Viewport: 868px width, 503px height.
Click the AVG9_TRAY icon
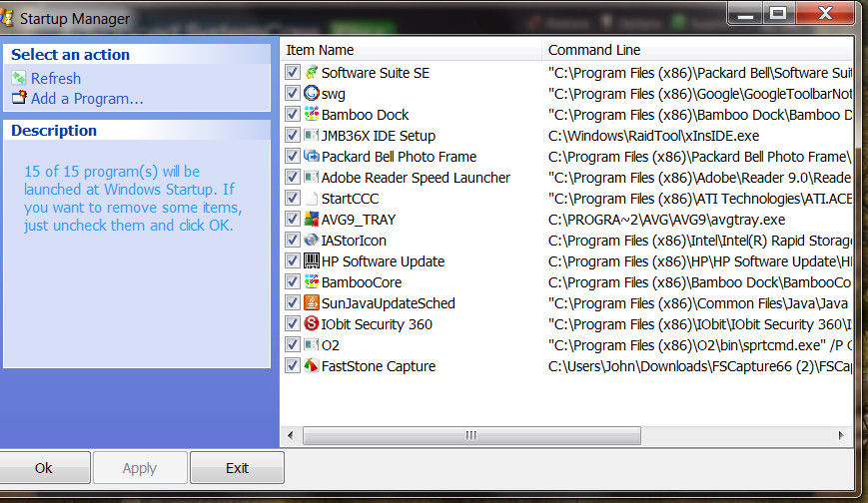[312, 220]
